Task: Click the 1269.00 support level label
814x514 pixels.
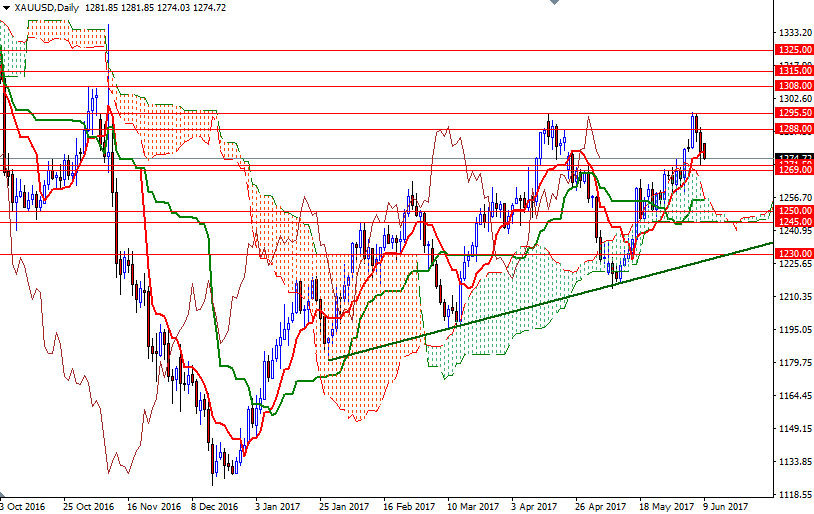Action: 794,170
